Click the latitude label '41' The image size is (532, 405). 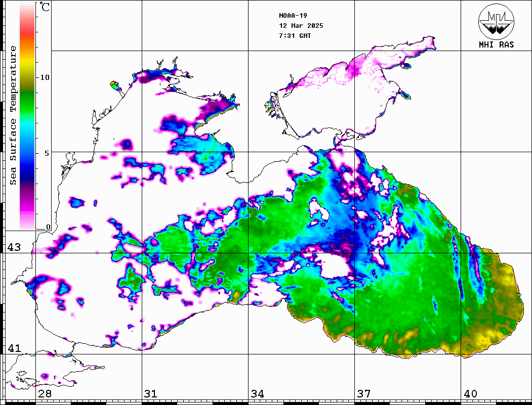(14, 348)
